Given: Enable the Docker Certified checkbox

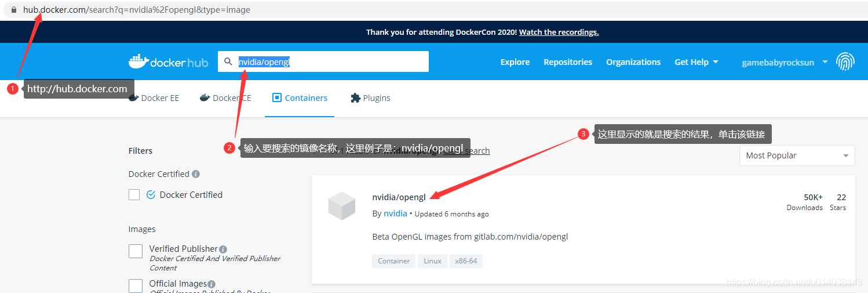Looking at the screenshot, I should 134,195.
